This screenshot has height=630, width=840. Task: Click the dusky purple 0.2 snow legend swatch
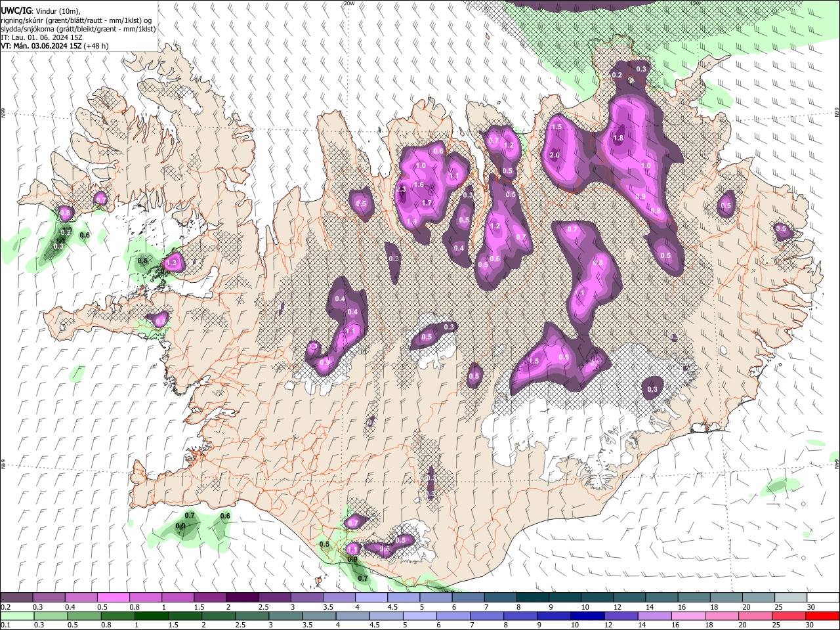tap(16, 597)
